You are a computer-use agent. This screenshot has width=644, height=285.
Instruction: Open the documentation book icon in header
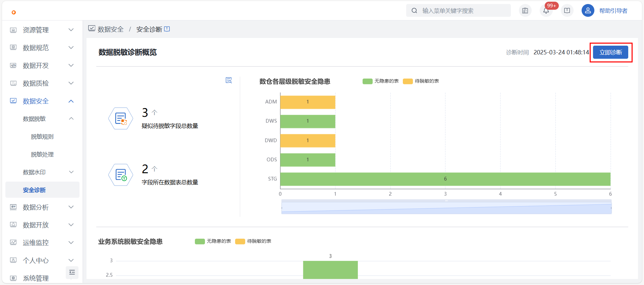567,11
